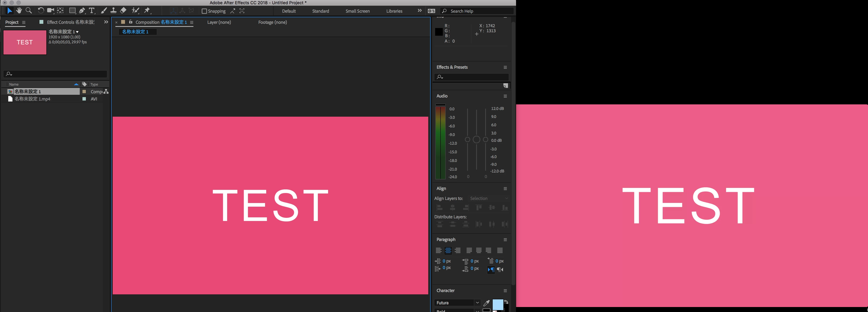The height and width of the screenshot is (312, 868).
Task: Switch to the Layer (none) tab
Action: [x=219, y=22]
